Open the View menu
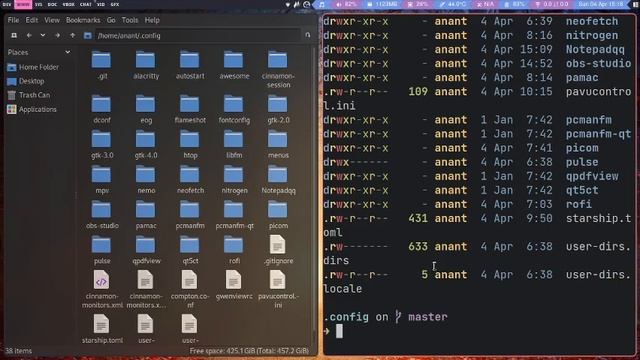Viewport: 640px width, 360px height. click(x=52, y=20)
